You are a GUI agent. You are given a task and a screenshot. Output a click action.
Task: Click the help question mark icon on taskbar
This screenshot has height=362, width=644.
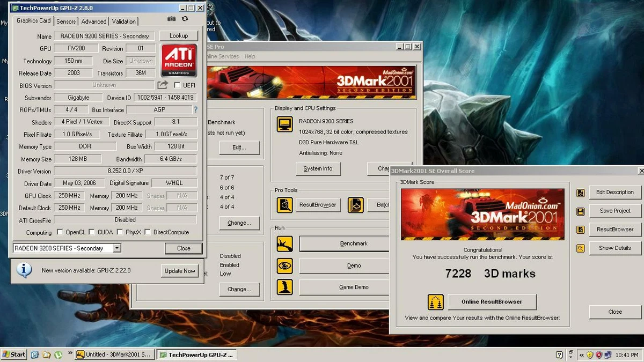click(560, 354)
